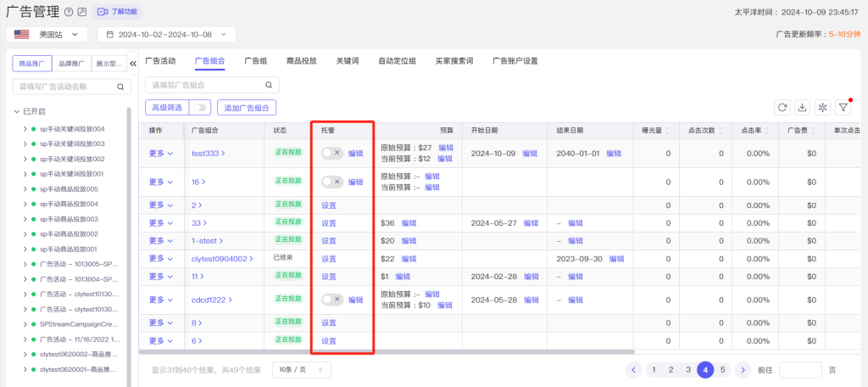Click the search icon in the campaign field
The width and height of the screenshot is (868, 387).
[x=120, y=87]
